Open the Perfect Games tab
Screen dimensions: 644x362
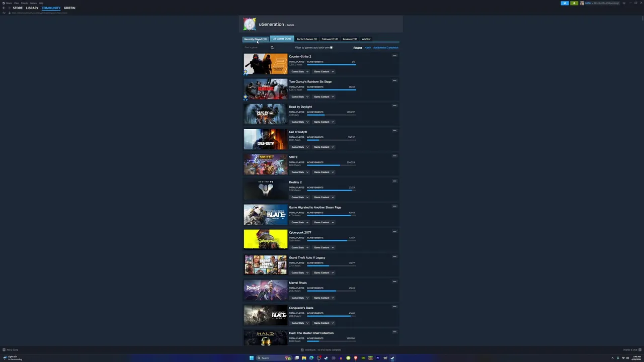tap(307, 39)
